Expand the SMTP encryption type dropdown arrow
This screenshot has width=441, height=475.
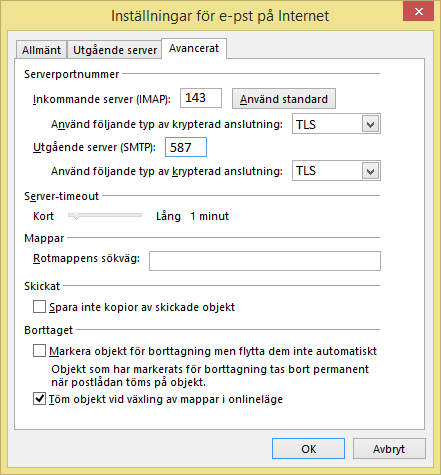370,171
